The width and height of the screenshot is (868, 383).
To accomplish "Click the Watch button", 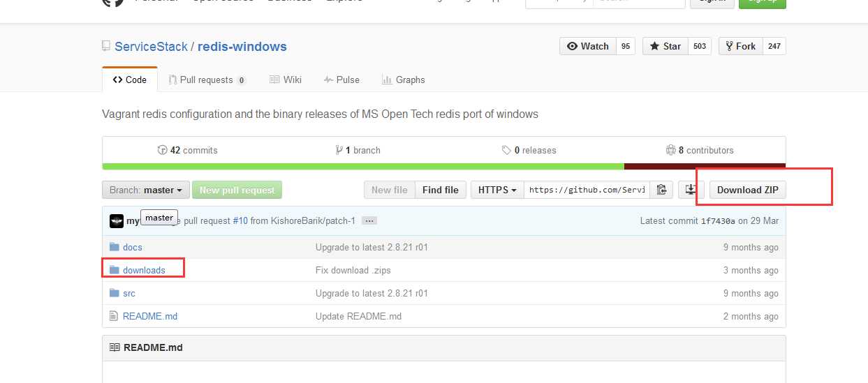I will tap(587, 46).
